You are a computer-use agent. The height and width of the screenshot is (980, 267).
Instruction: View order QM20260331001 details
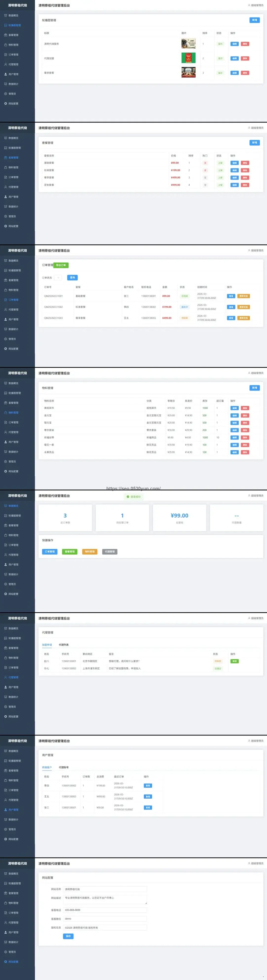click(231, 296)
